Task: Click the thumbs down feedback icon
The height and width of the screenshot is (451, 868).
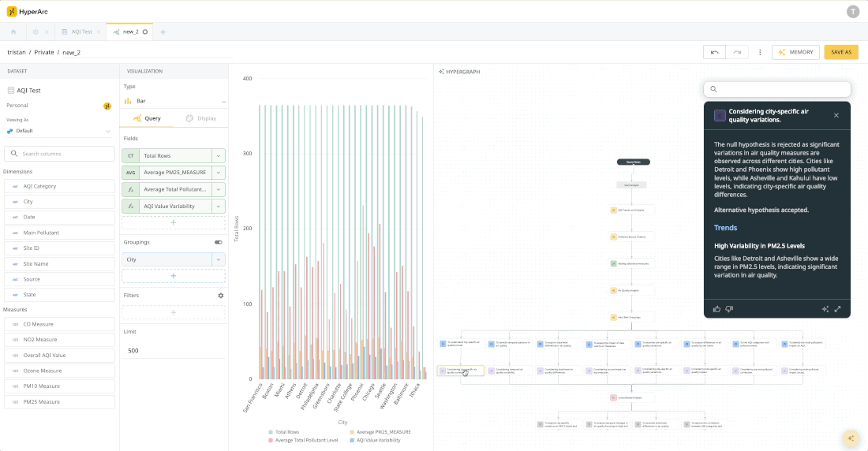Action: 729,309
